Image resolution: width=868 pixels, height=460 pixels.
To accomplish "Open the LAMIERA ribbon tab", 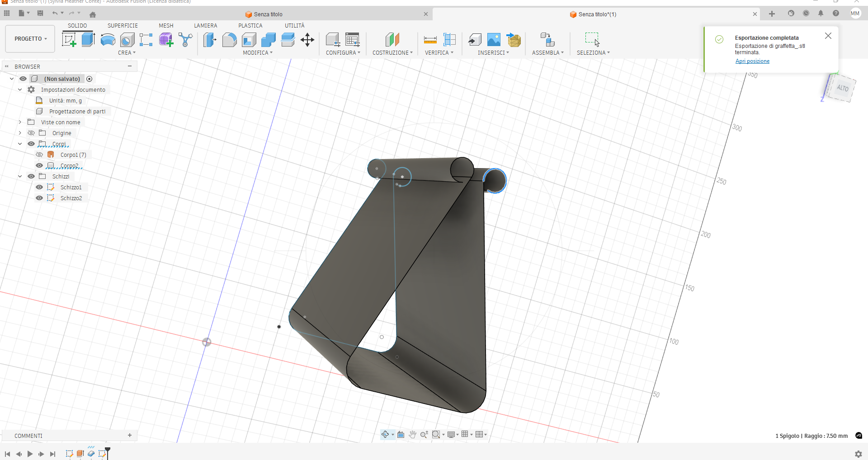I will click(205, 26).
